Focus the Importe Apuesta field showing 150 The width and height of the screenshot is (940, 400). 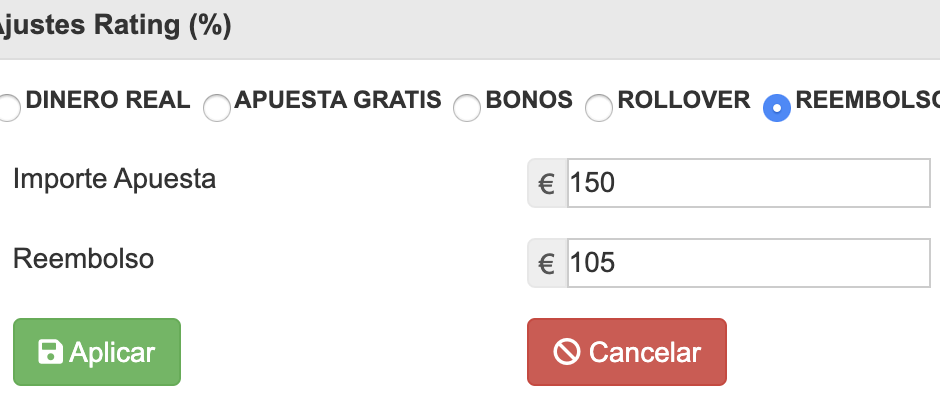pos(749,183)
